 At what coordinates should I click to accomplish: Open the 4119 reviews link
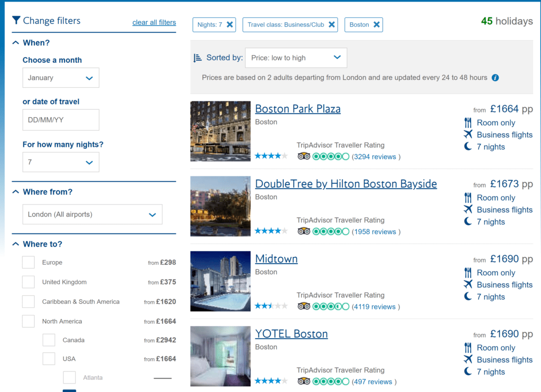(x=374, y=307)
